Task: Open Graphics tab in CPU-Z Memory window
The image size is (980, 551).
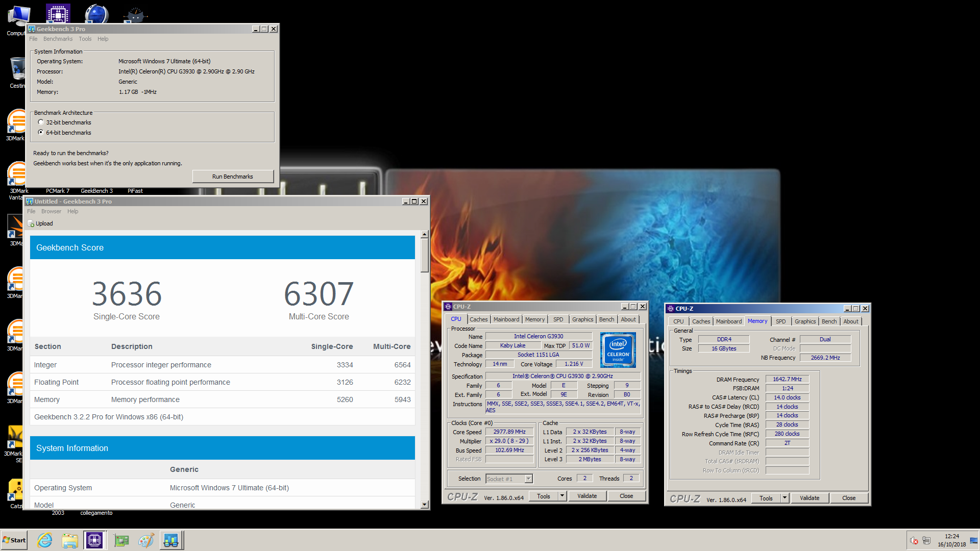Action: (x=805, y=321)
